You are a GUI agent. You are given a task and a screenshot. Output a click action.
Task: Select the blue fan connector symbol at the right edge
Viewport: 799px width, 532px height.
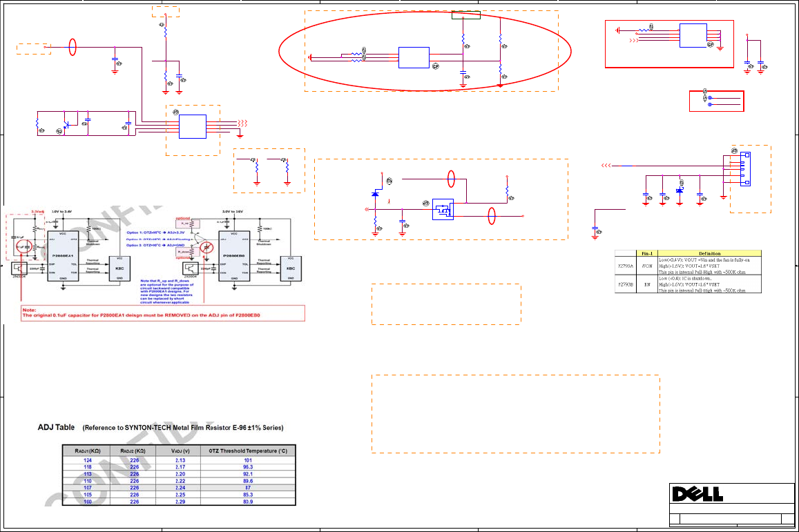coord(745,169)
